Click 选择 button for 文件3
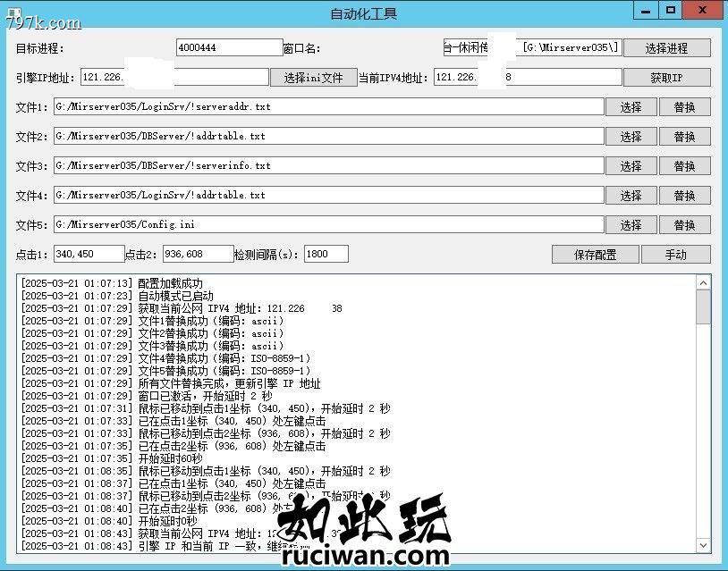Viewport: 728px width, 571px height. tap(631, 166)
